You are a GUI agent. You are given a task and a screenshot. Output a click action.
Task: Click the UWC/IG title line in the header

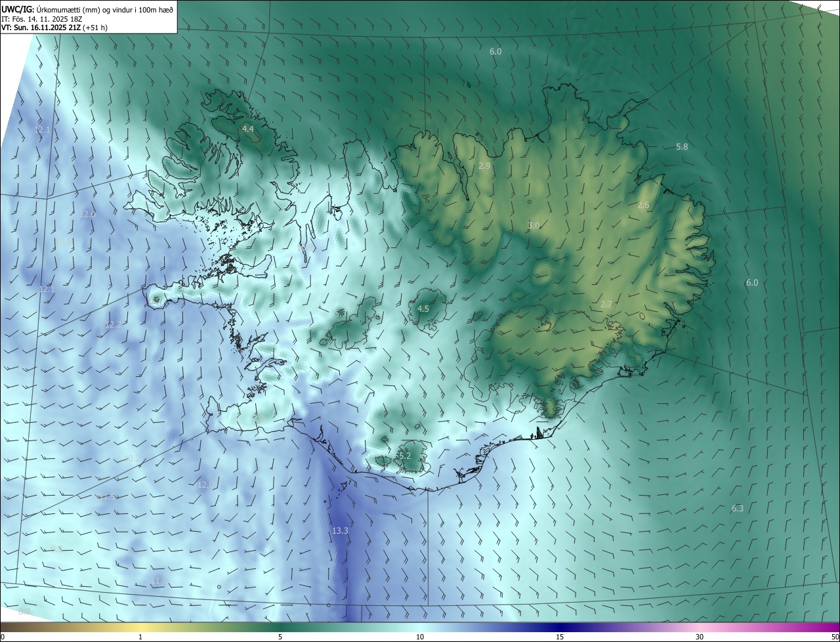[x=87, y=9]
